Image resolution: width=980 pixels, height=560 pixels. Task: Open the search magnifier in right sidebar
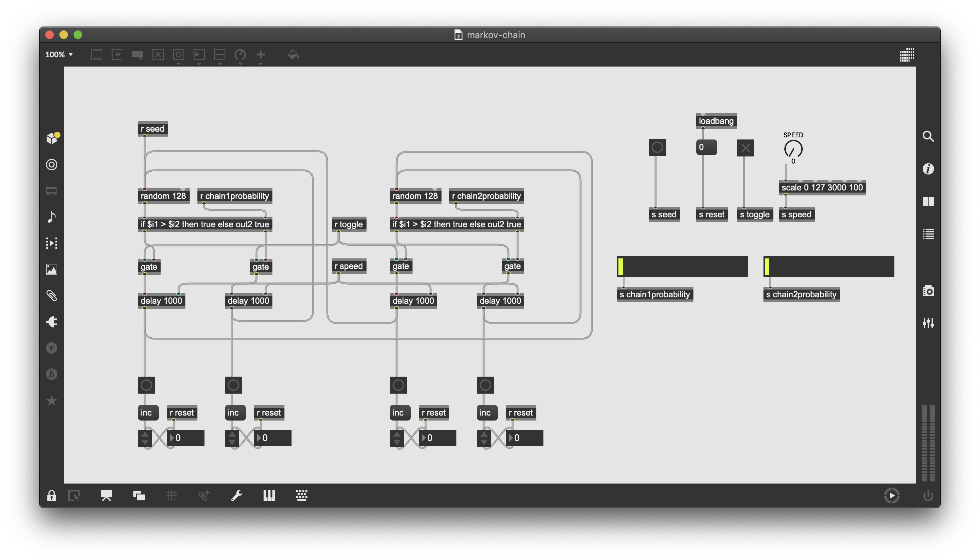coord(928,136)
